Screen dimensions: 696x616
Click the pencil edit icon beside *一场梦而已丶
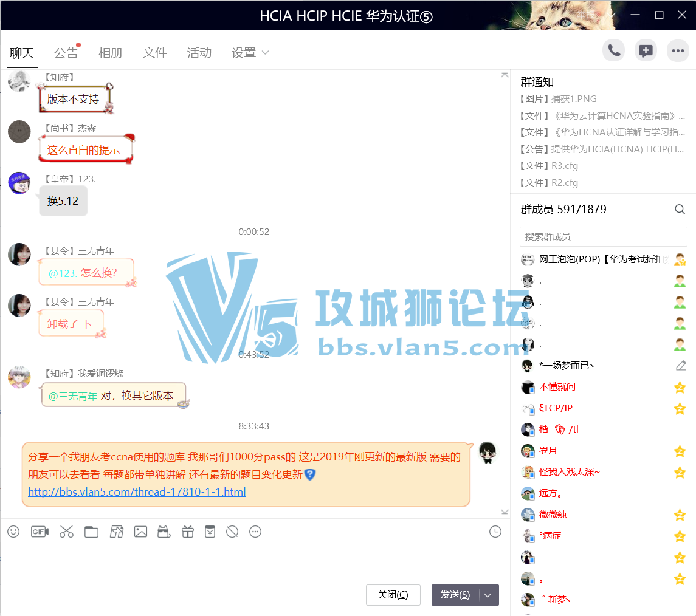pyautogui.click(x=681, y=366)
